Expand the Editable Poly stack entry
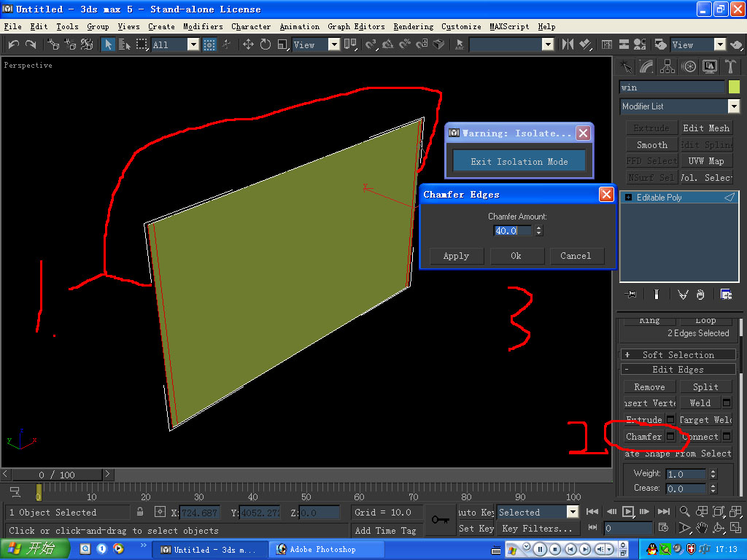 628,197
